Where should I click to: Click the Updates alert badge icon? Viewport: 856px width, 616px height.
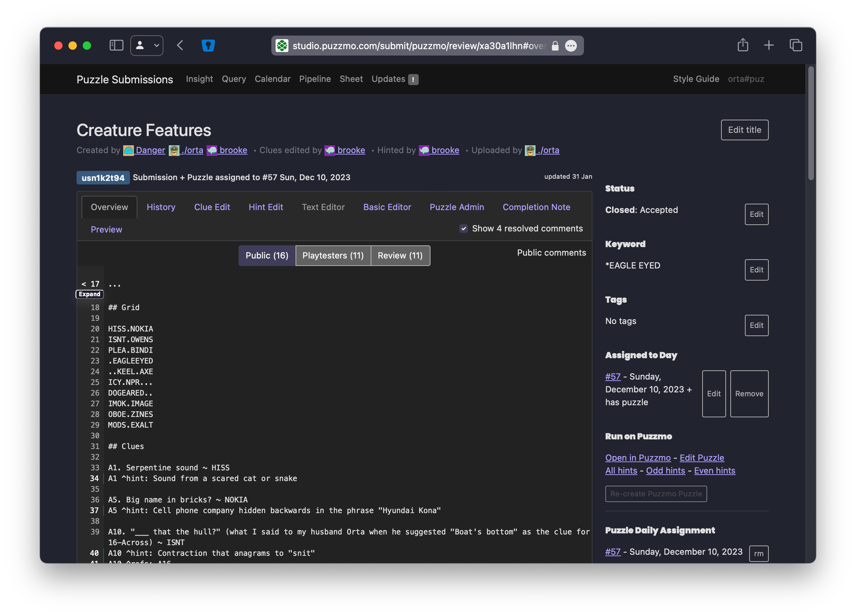(x=413, y=79)
